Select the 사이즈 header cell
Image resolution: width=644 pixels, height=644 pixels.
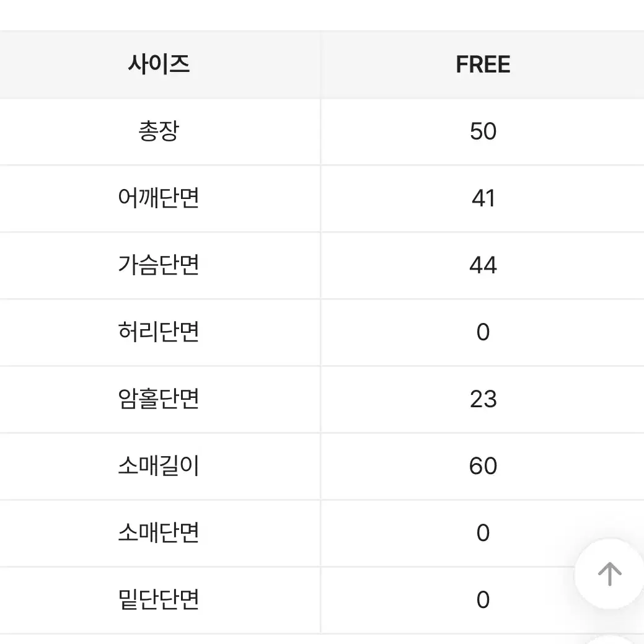click(159, 64)
